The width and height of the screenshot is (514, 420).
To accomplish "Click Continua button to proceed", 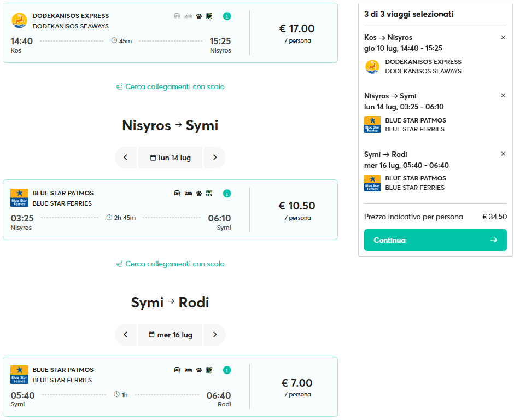I will [435, 240].
